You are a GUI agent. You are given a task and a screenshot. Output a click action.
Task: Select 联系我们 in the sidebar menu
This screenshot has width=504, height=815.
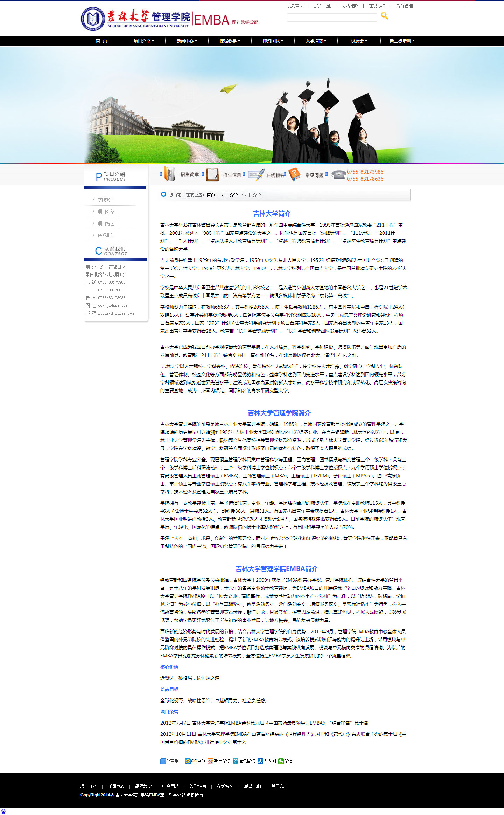coord(106,235)
